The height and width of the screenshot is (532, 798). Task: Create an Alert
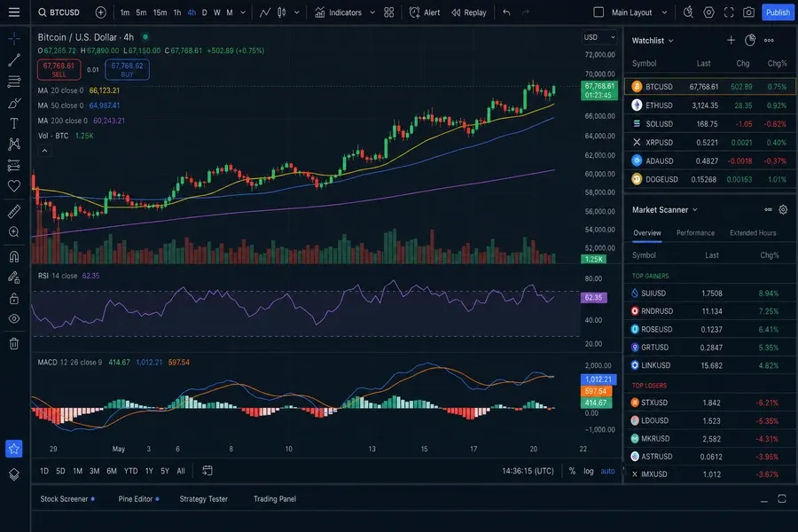pos(425,12)
